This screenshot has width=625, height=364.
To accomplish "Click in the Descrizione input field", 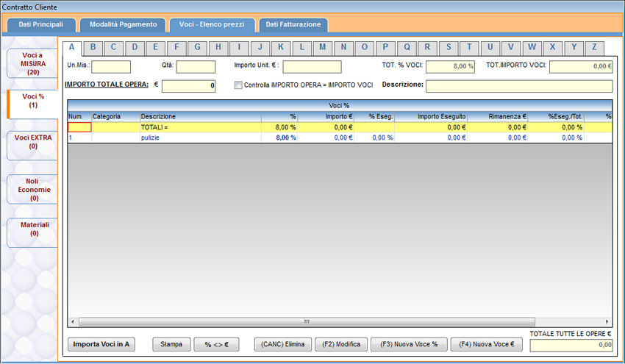I will (518, 86).
